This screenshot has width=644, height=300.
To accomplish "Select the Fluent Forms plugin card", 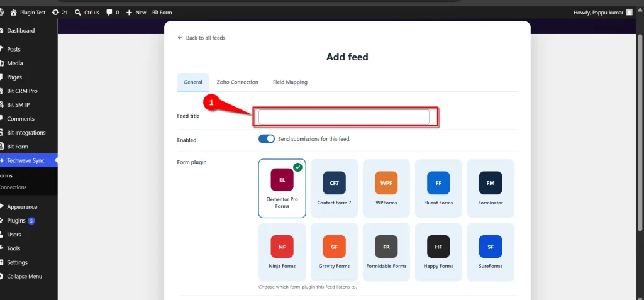I will pos(438,188).
